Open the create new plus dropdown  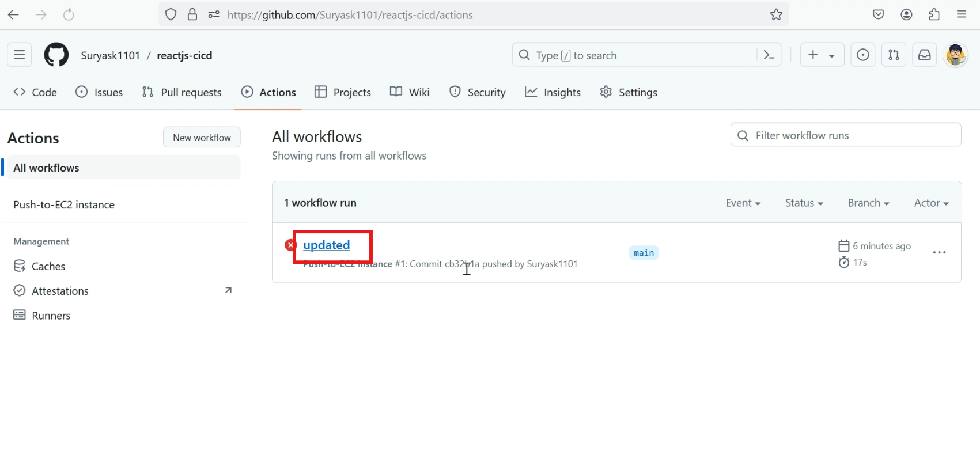822,55
